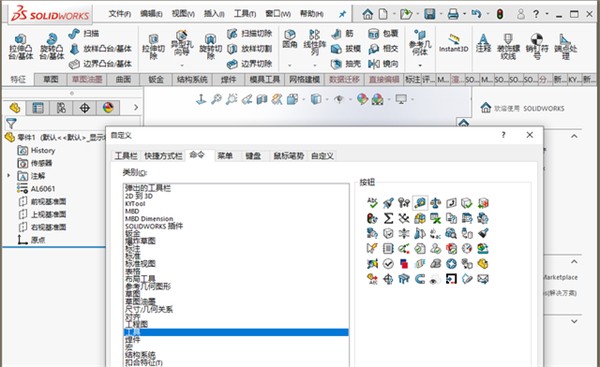Viewport: 600px width, 367px height.
Task: Open the 插入(I) menu
Action: coord(214,14)
